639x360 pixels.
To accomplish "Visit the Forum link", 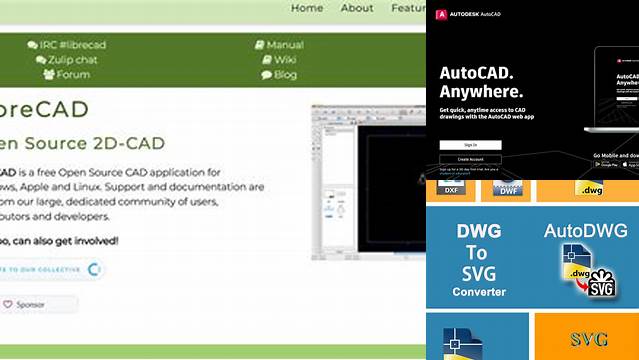I will coord(73,75).
